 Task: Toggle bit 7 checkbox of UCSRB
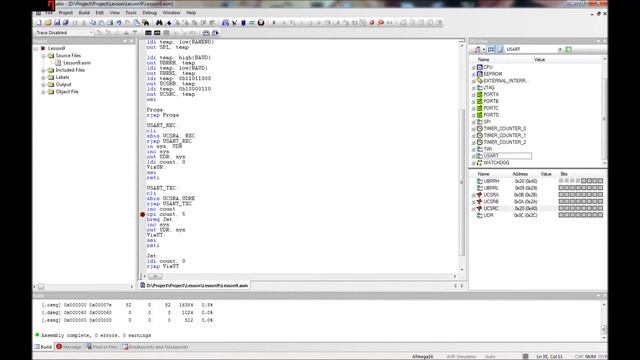click(561, 201)
